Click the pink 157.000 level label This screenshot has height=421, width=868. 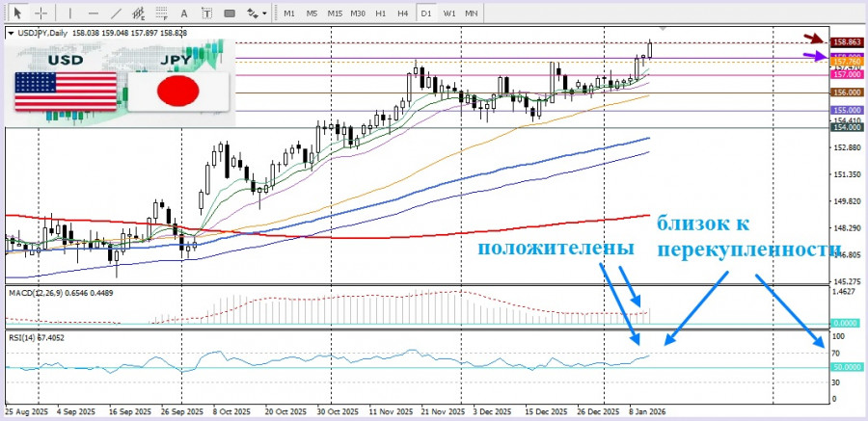tap(846, 74)
